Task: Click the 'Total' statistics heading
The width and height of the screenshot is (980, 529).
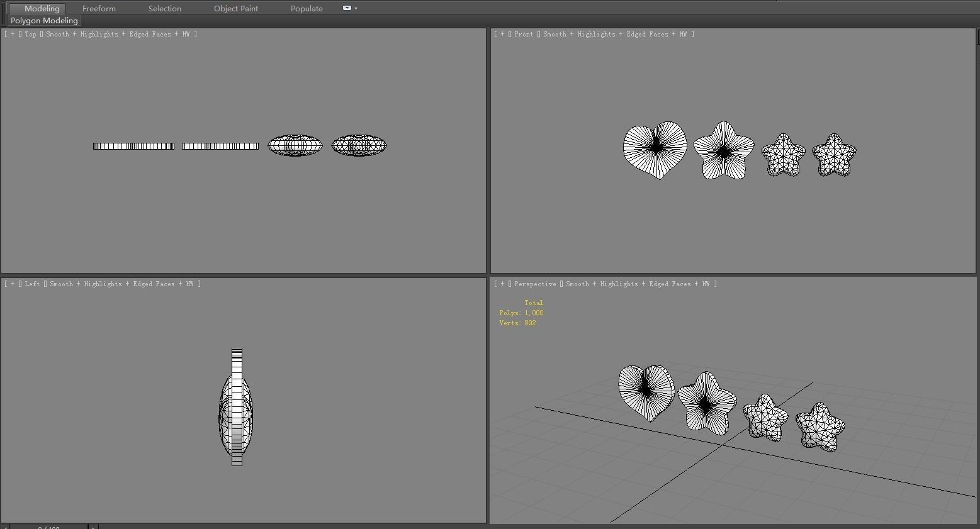Action: coord(534,303)
